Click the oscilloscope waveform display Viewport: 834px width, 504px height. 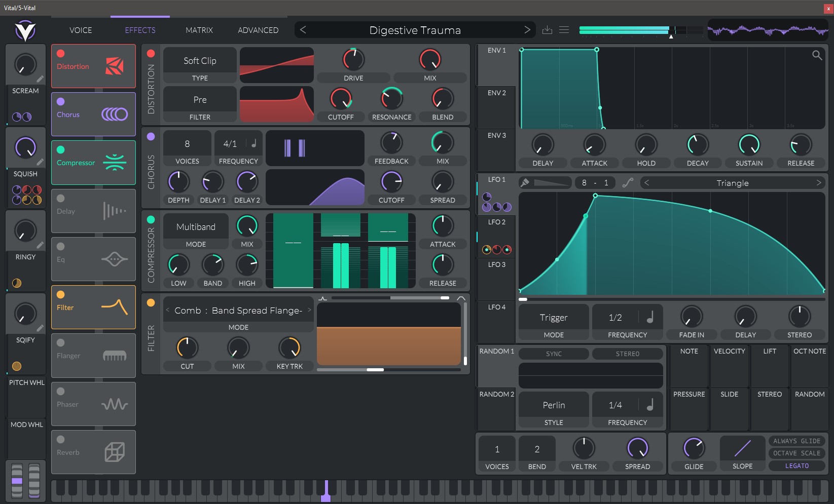(768, 30)
